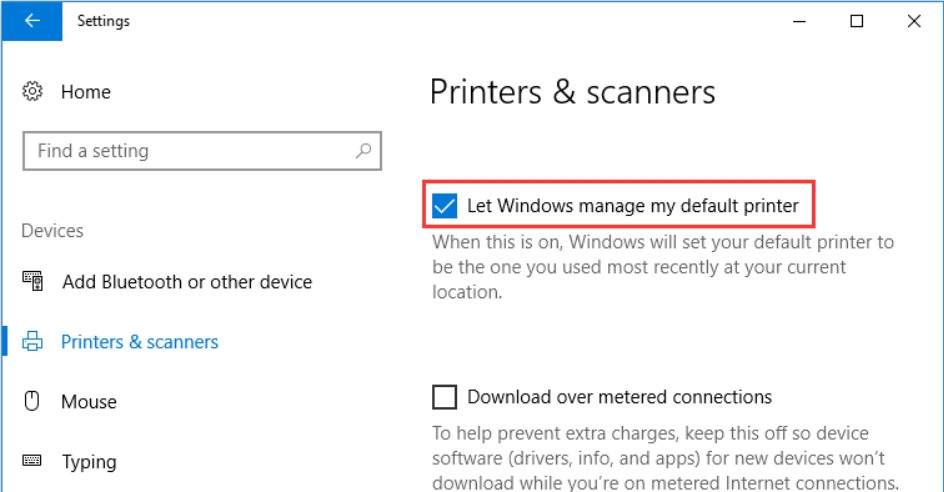The image size is (944, 492).
Task: Maximize the Settings window
Action: tap(857, 21)
